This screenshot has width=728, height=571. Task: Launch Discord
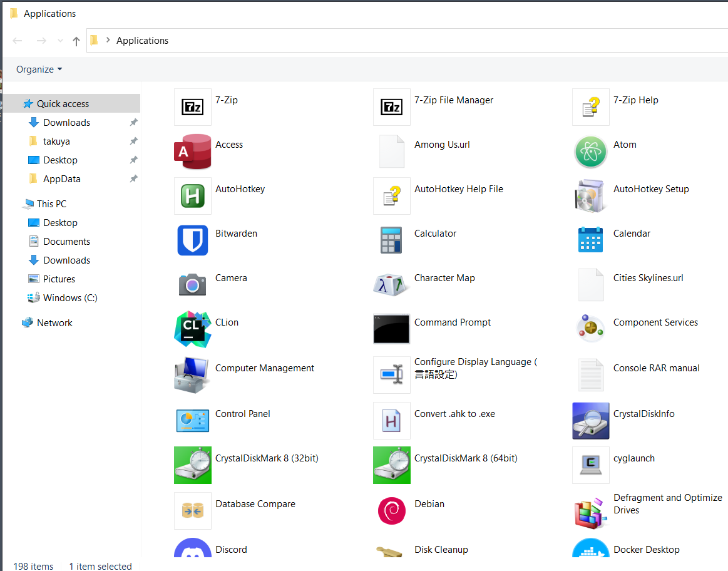pyautogui.click(x=192, y=550)
